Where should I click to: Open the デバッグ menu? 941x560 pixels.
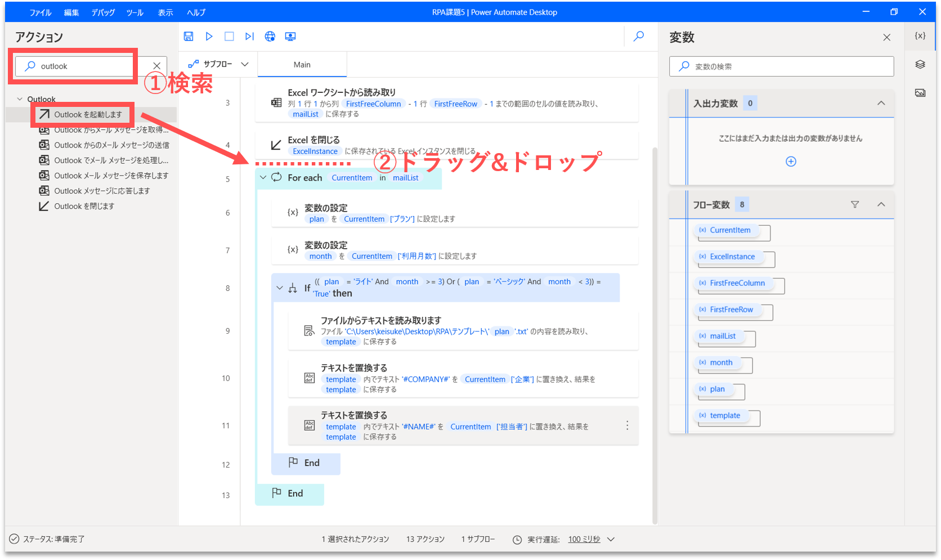103,12
